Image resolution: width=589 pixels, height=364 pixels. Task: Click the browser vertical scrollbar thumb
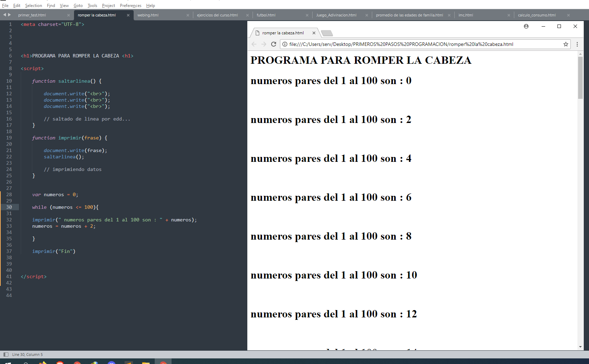click(581, 78)
